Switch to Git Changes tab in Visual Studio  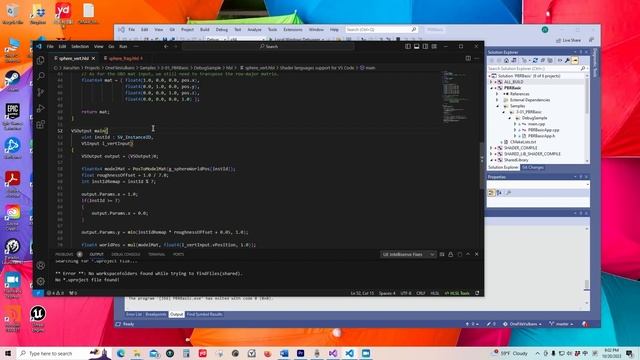[533, 167]
